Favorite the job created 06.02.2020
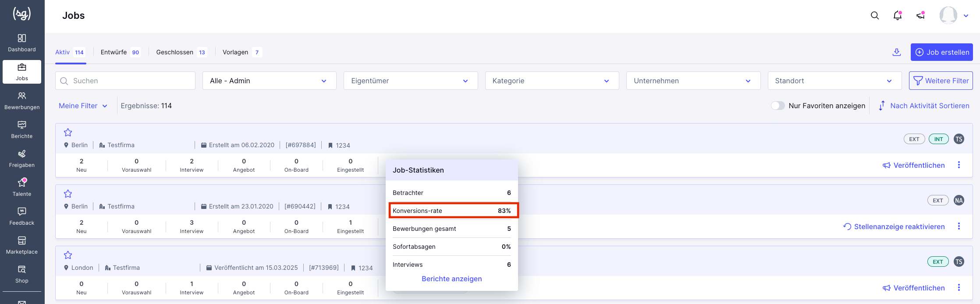Screen dimensions: 980x304 point(68,132)
